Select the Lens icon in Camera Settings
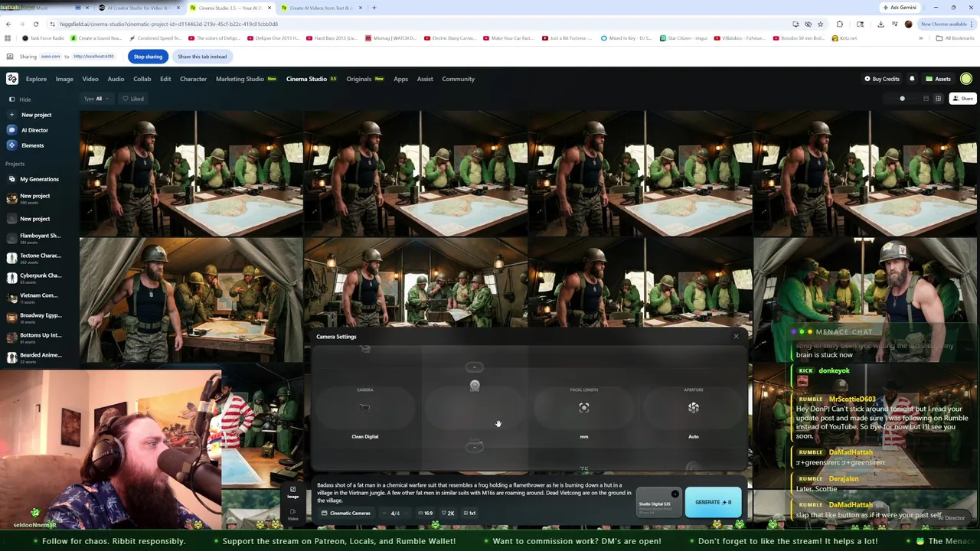This screenshot has width=980, height=551. (x=475, y=386)
